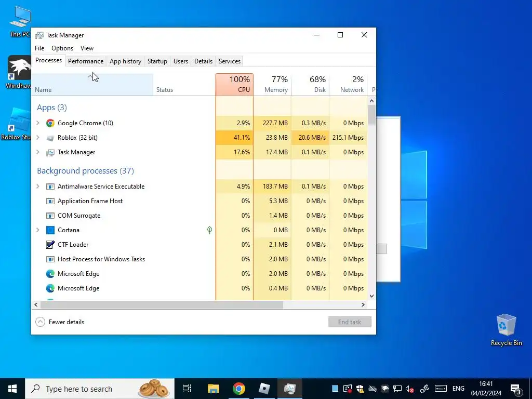This screenshot has width=532, height=399.
Task: Sort processes by Name column
Action: [x=92, y=85]
